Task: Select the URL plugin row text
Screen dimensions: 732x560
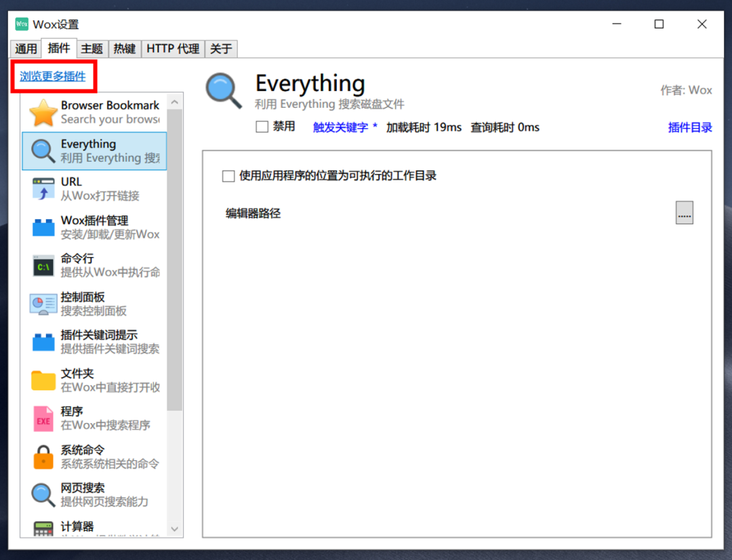Action: click(71, 182)
